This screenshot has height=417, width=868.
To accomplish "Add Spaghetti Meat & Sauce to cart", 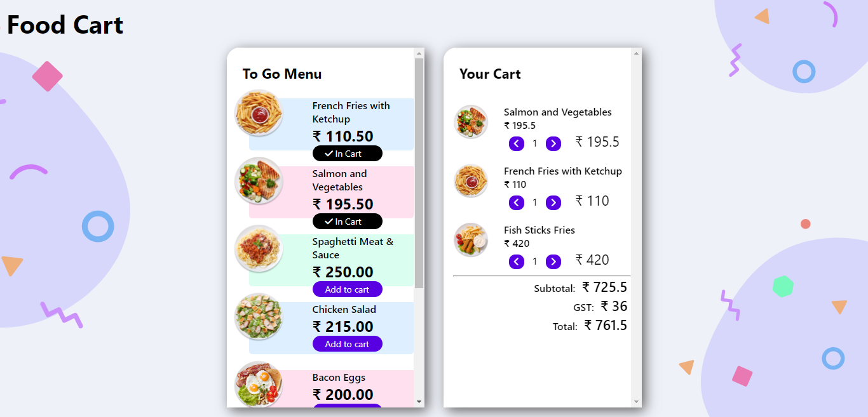I will (348, 289).
